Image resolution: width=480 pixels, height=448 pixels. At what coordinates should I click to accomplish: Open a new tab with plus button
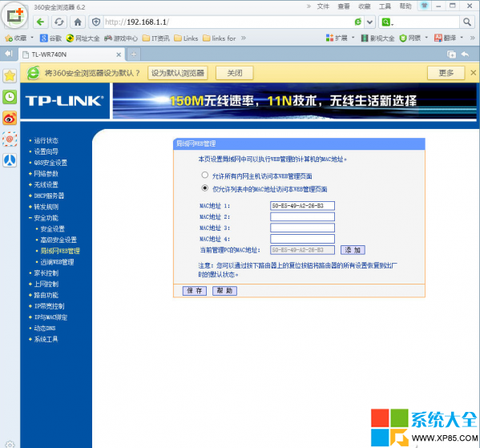pos(134,54)
